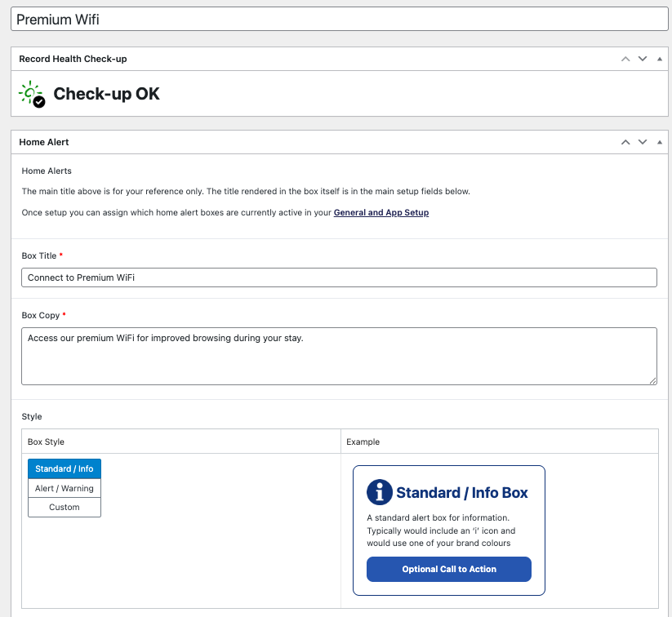The image size is (672, 617).
Task: Open the General and App Setup link
Action: coord(381,211)
